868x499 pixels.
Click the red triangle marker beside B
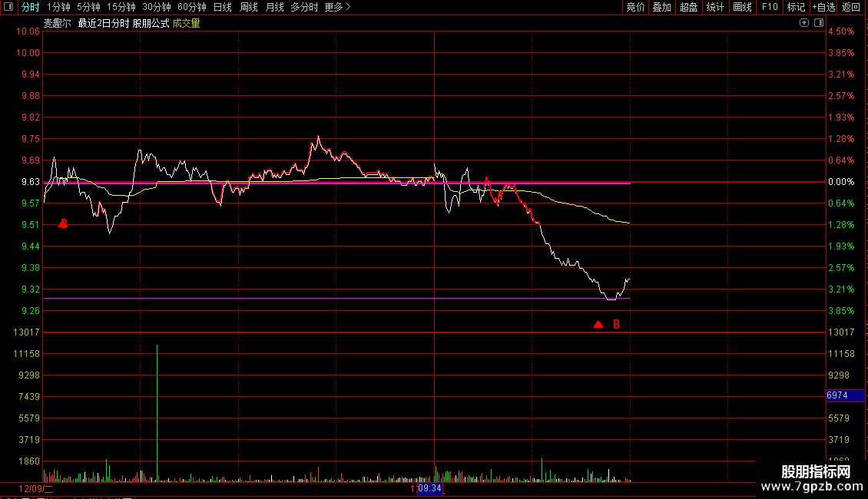598,324
